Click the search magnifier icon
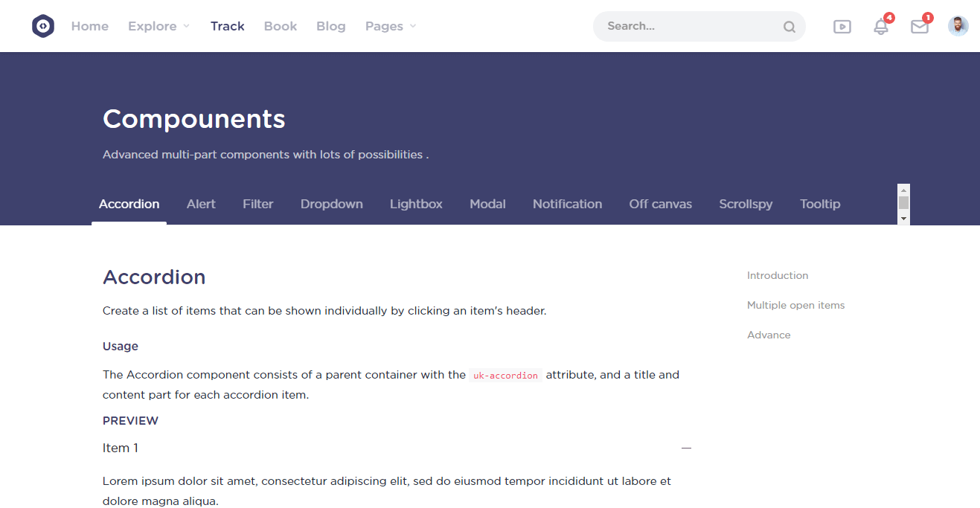980x508 pixels. point(790,27)
